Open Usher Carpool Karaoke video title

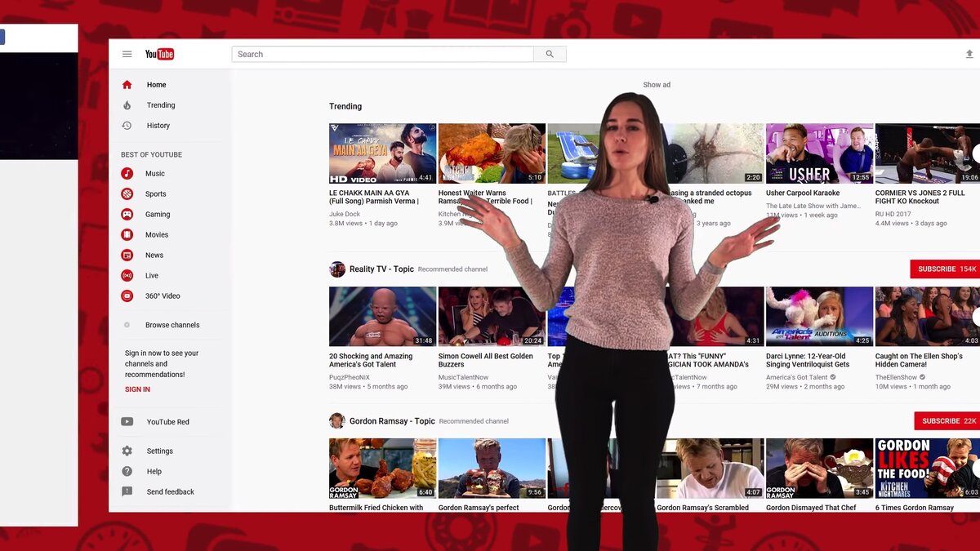coord(803,193)
